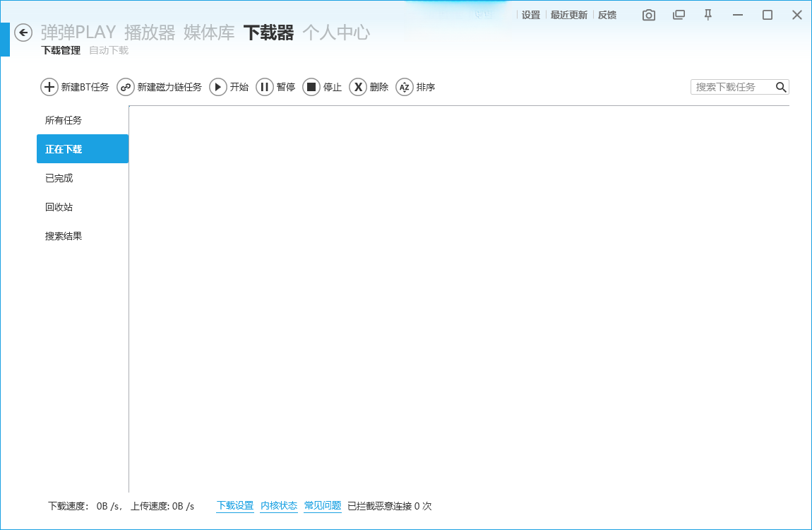Select the 下载器 tab

tap(269, 33)
